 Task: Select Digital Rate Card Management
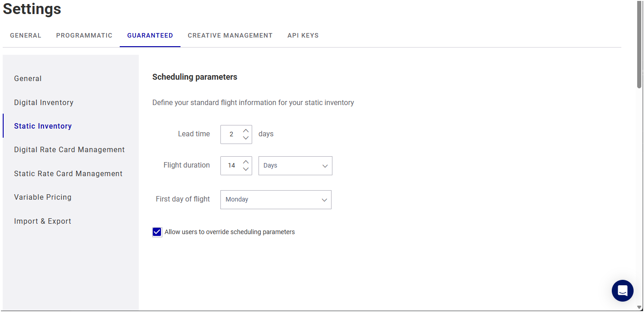[69, 150]
